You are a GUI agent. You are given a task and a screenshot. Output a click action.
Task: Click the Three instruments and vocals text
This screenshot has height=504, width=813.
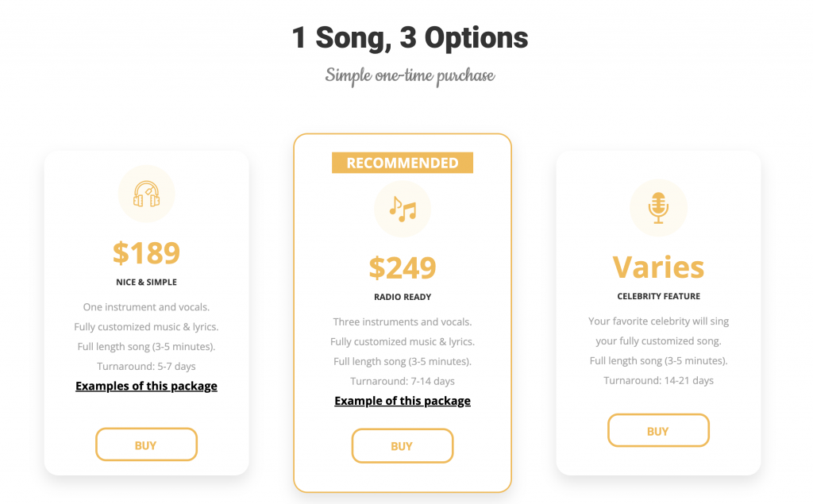[403, 322]
